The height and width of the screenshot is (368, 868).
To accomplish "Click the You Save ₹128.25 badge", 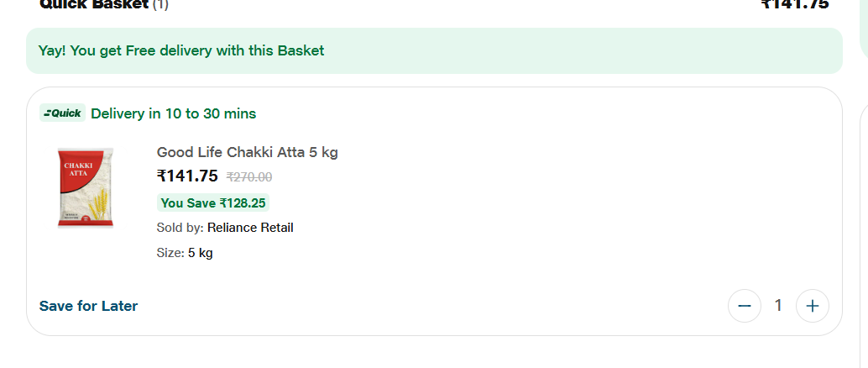I will click(213, 202).
